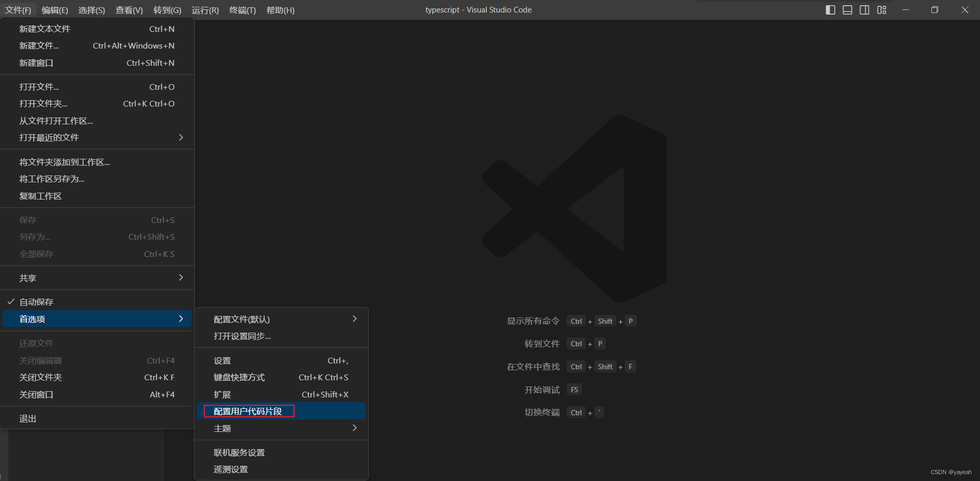Screen dimensions: 980x481
Task: Open 终端(T) menu
Action: tap(242, 10)
